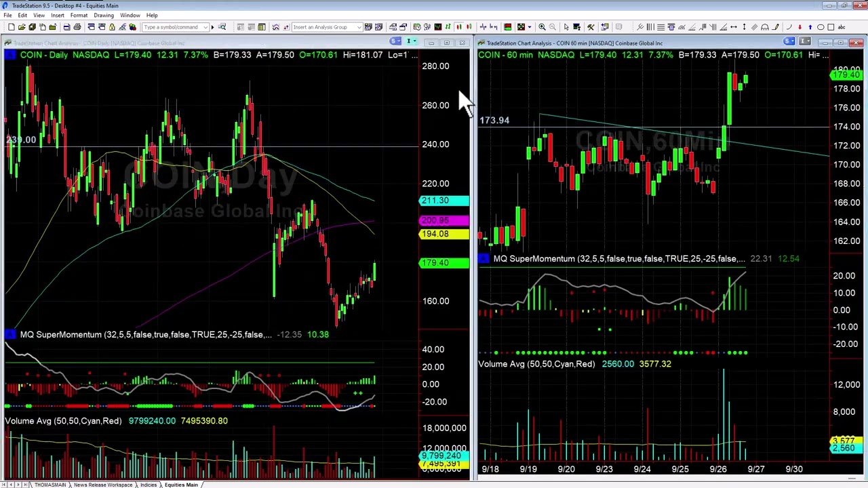This screenshot has height=488, width=868.
Task: Click the next workspace navigation arrow
Action: point(17,483)
